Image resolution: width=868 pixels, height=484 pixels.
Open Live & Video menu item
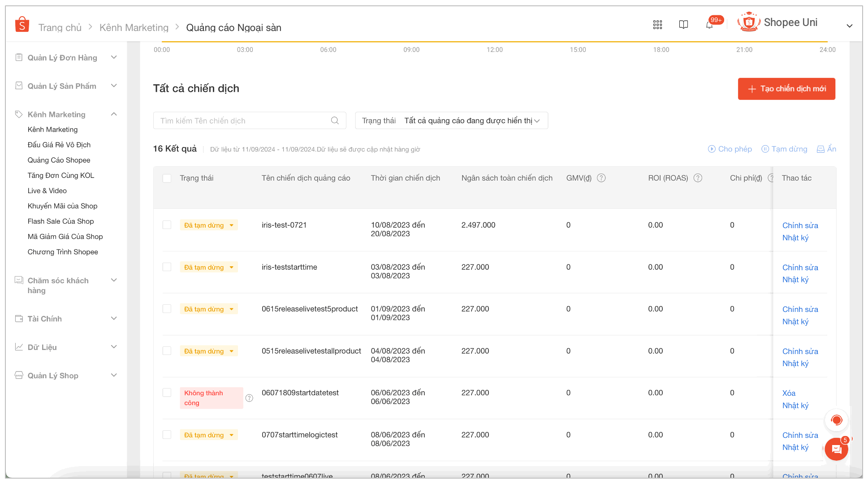click(47, 190)
